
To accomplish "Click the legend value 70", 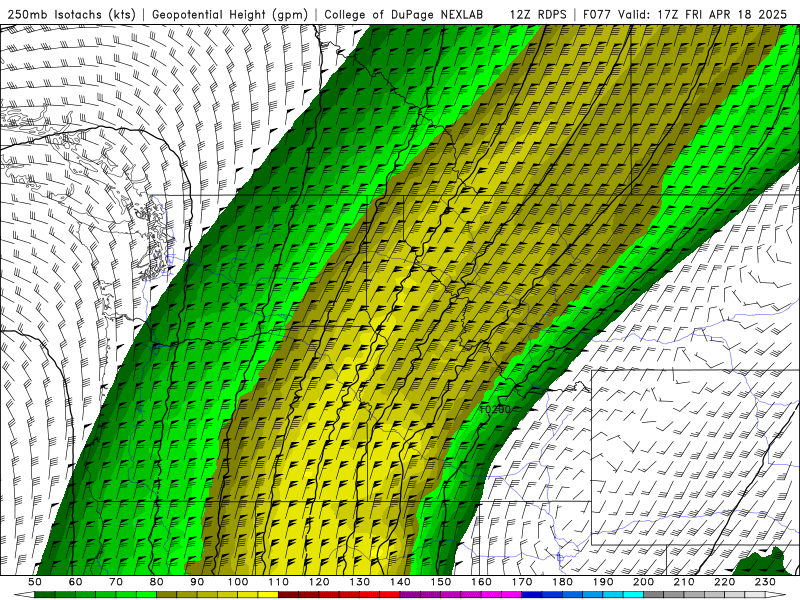I will (x=116, y=582).
